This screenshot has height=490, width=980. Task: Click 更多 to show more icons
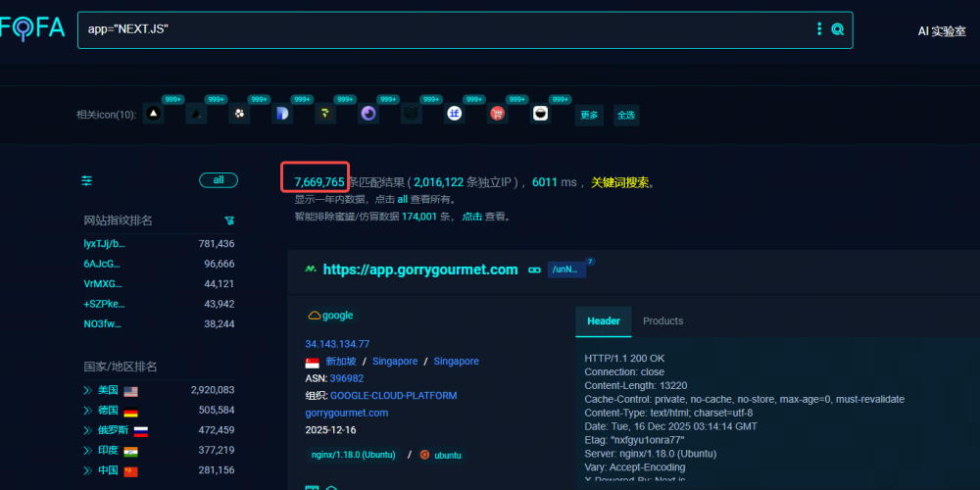(x=589, y=115)
